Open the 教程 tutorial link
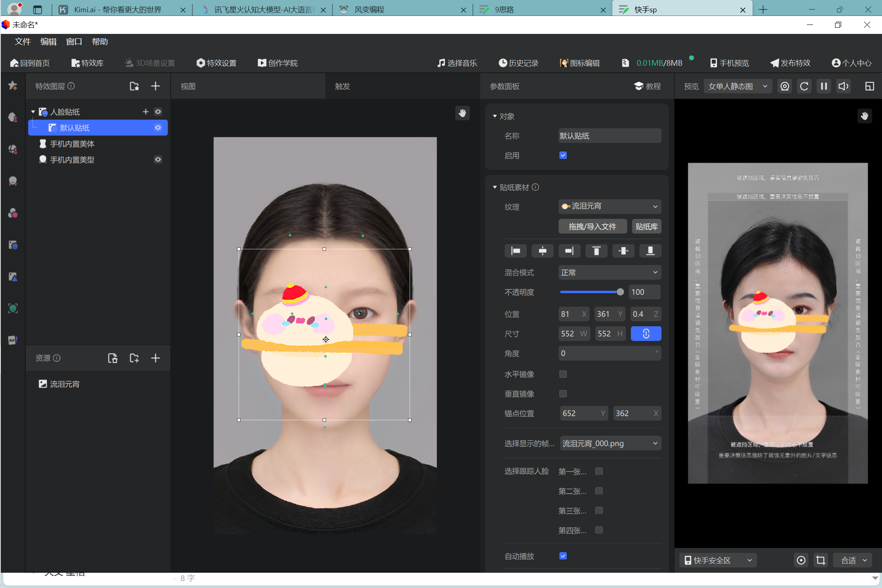882x588 pixels. 648,86
